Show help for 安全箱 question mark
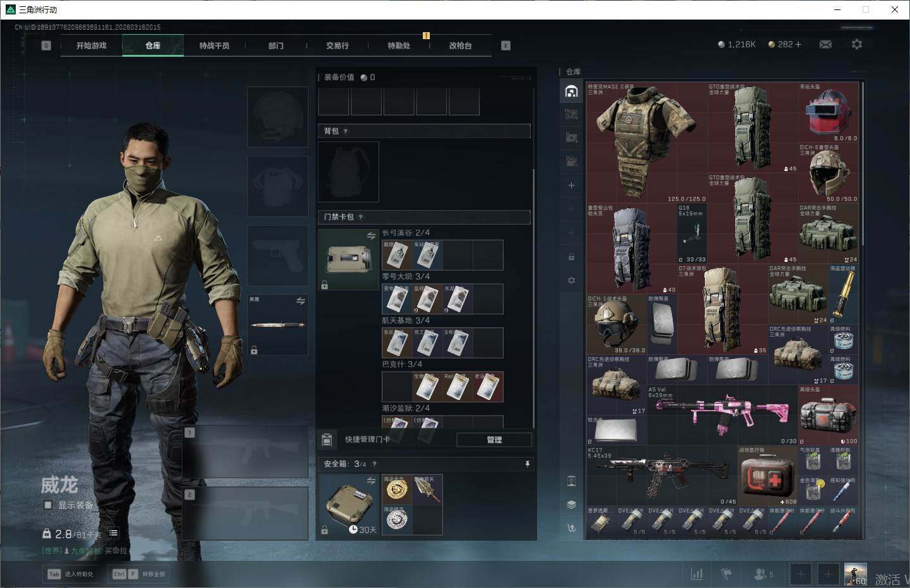The height and width of the screenshot is (588, 910). pyautogui.click(x=374, y=464)
